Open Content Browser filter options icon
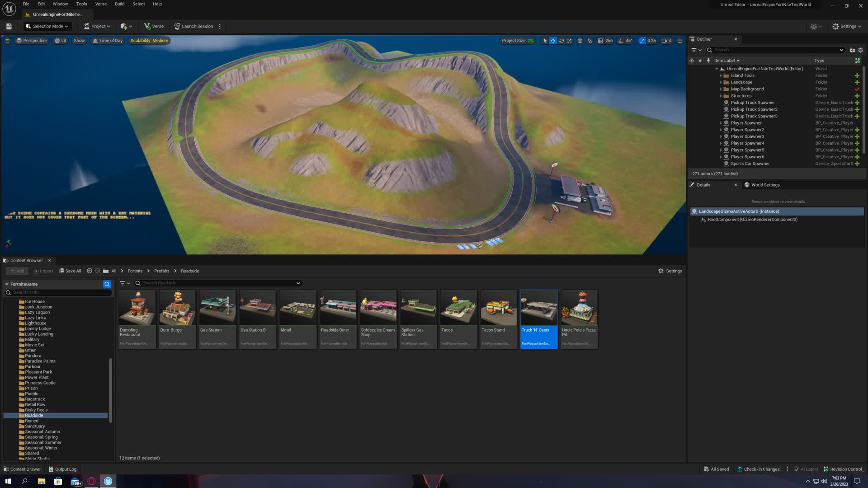Screen dimensions: 868x488 point(125,283)
